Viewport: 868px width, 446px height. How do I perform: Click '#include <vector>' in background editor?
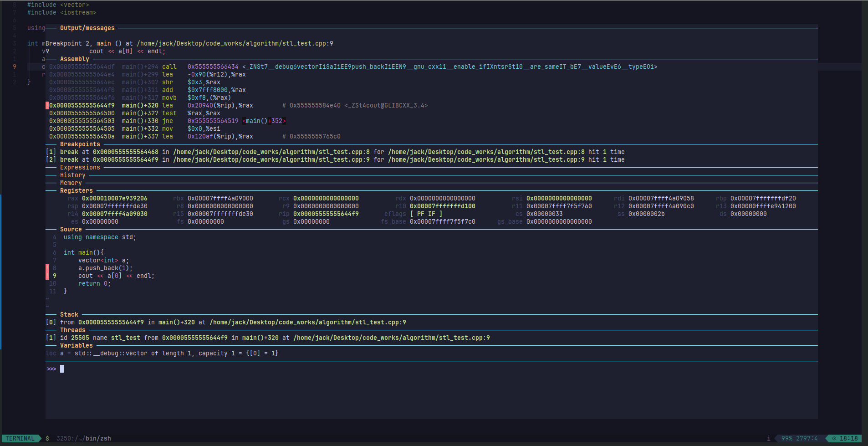[58, 5]
